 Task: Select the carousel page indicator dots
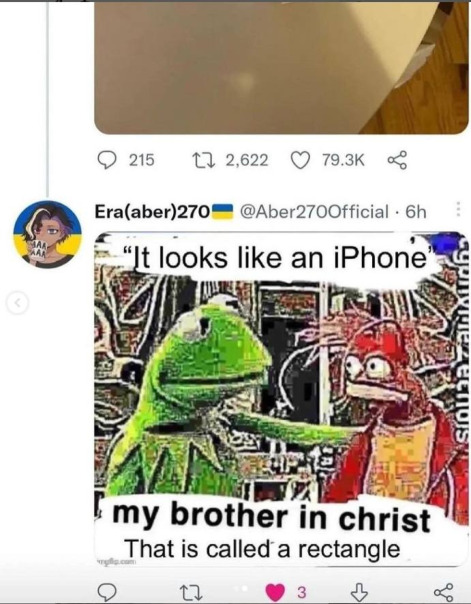point(240,588)
